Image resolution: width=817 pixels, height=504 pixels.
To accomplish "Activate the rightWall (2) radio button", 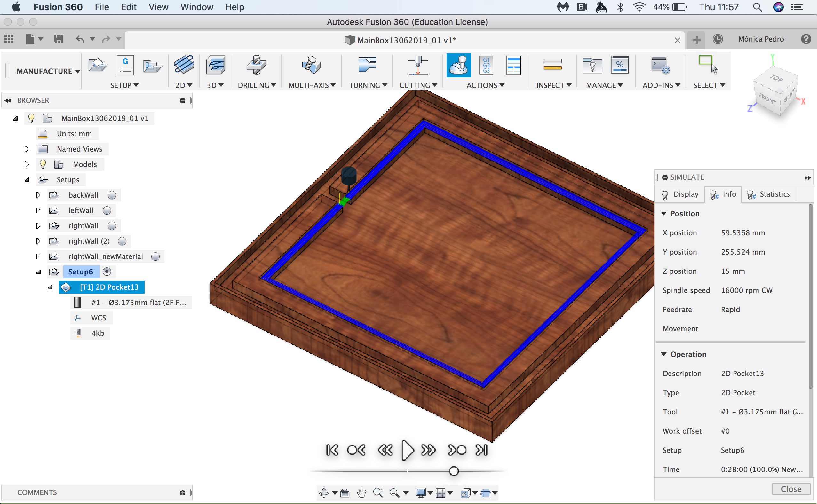I will click(122, 241).
